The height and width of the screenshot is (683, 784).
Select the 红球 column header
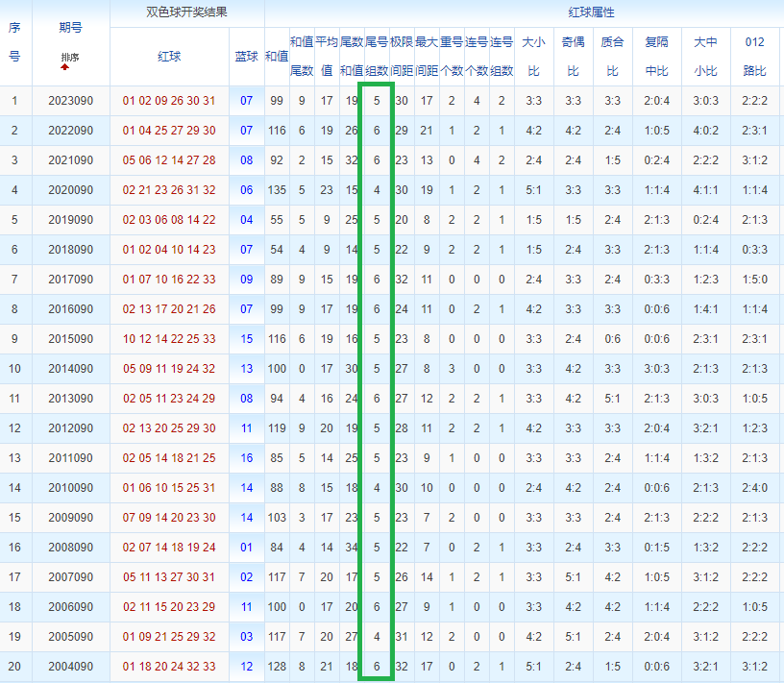[x=169, y=57]
